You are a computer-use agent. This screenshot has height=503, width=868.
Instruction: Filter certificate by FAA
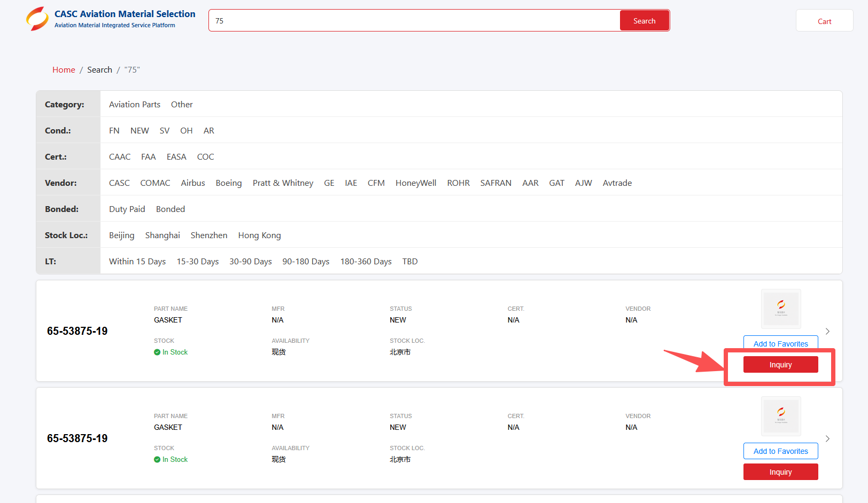149,157
